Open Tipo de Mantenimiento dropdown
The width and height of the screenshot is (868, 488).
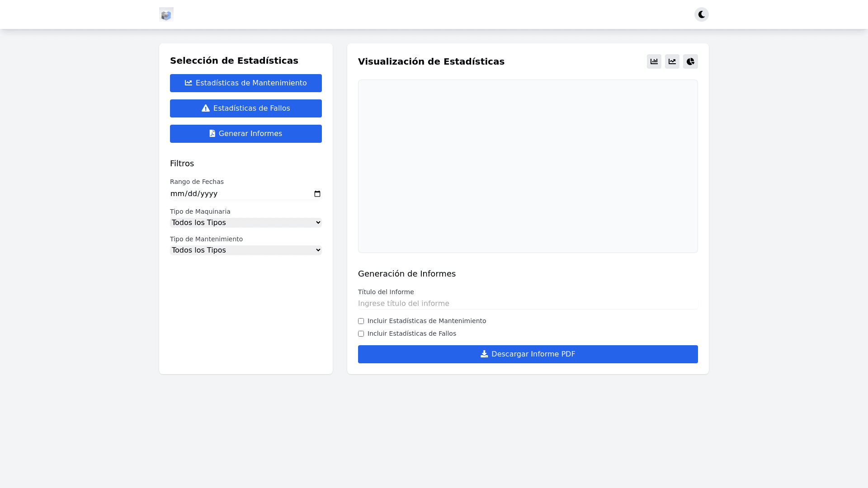tap(245, 250)
